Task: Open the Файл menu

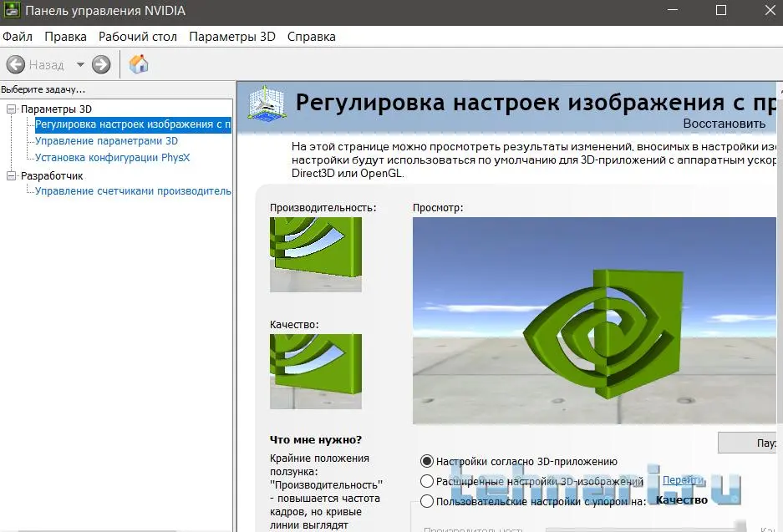Action: click(x=18, y=37)
